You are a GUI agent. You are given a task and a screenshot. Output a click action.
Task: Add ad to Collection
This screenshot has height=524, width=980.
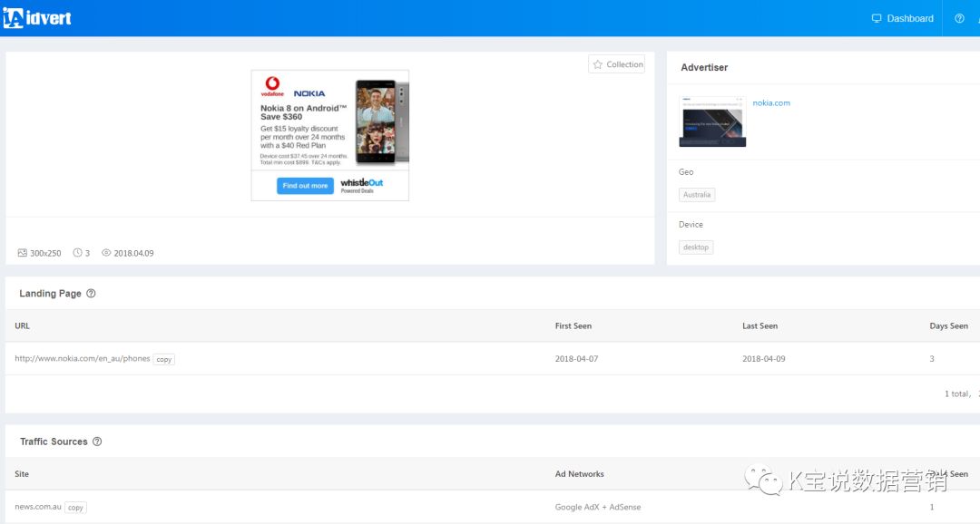pyautogui.click(x=617, y=64)
